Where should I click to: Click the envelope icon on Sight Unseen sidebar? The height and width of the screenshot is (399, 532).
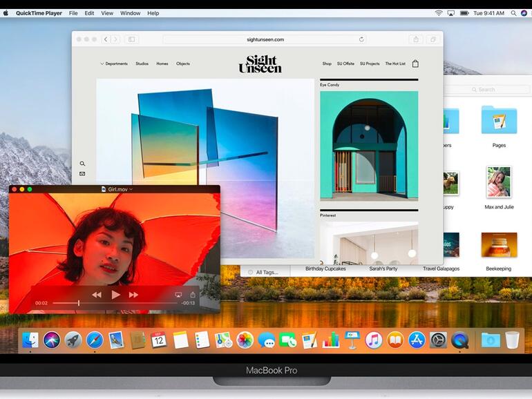tap(82, 173)
